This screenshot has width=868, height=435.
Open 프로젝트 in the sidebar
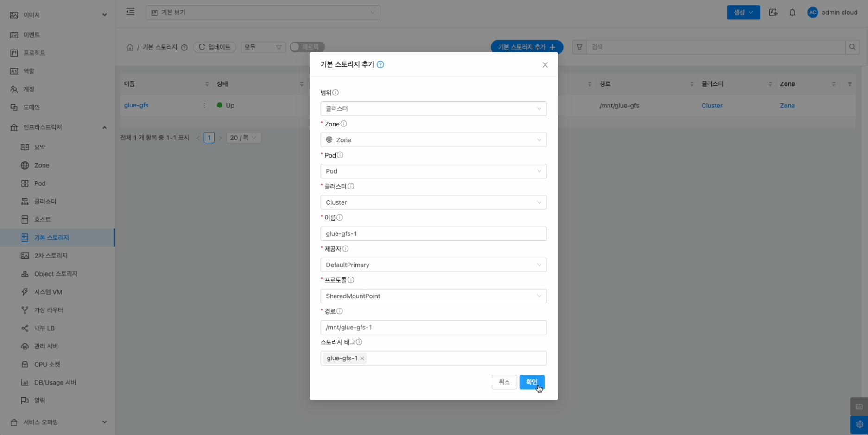pyautogui.click(x=57, y=53)
